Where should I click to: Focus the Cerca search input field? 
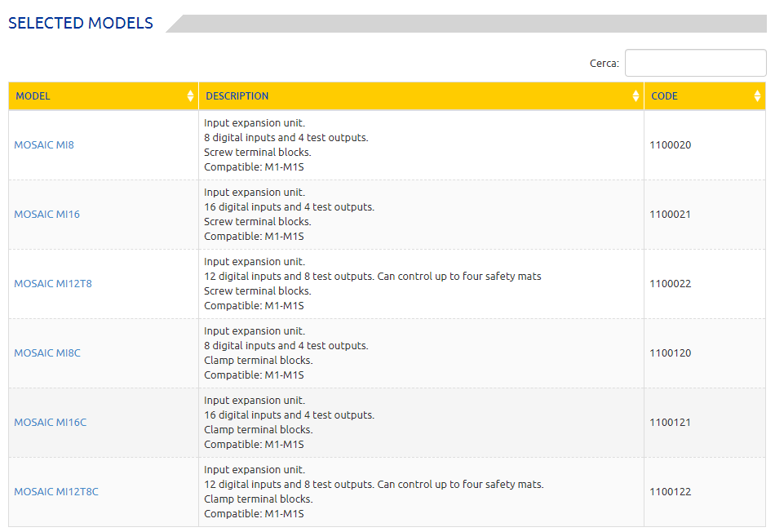click(x=695, y=63)
